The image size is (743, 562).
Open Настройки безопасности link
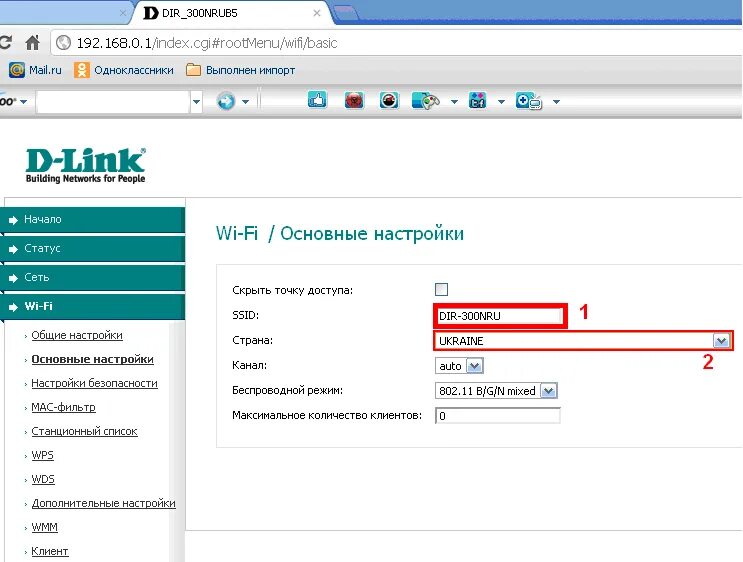pos(94,383)
